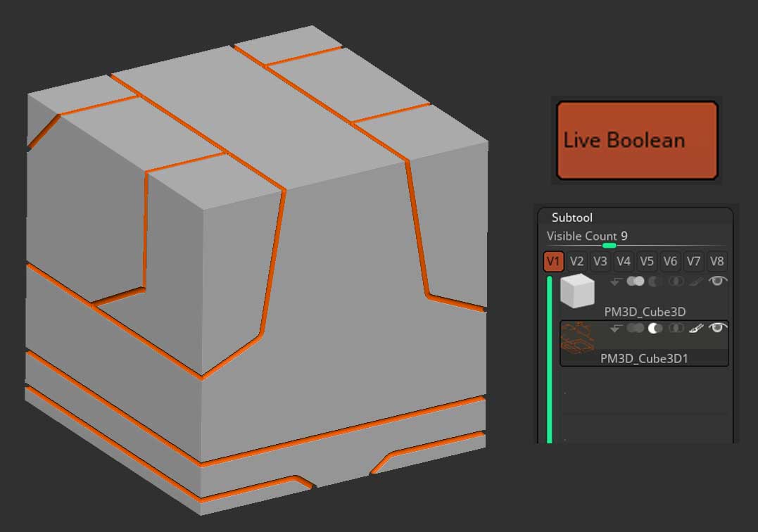
Task: Click the Start group arrow on PM3D_Cube3D
Action: pos(615,281)
